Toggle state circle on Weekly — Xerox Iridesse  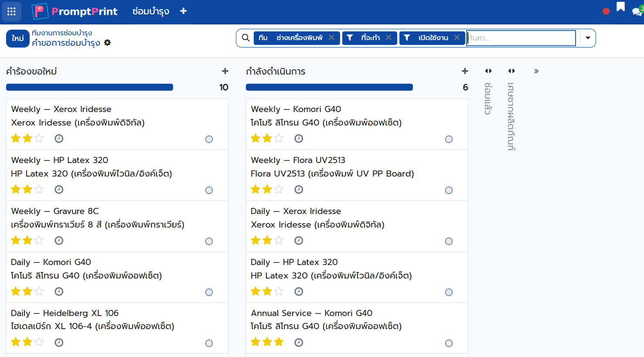[209, 139]
